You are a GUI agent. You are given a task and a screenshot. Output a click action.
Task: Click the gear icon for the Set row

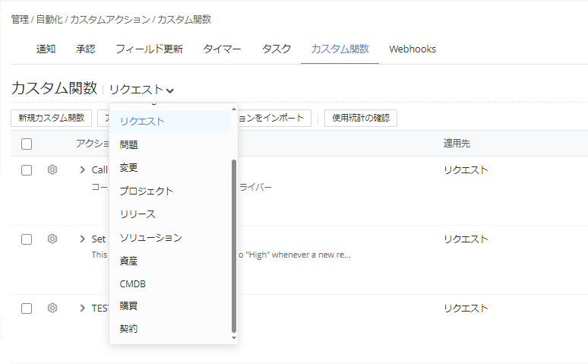coord(52,239)
